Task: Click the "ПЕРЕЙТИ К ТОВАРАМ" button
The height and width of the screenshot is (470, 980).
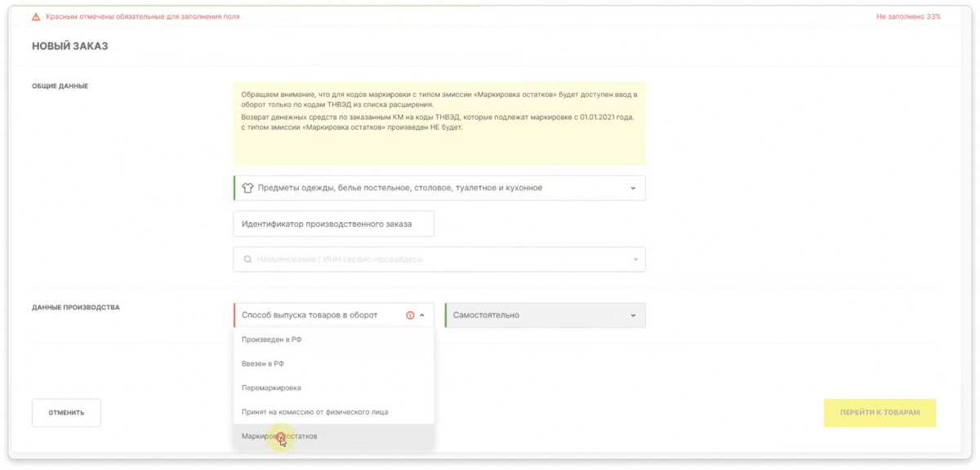Action: (880, 413)
